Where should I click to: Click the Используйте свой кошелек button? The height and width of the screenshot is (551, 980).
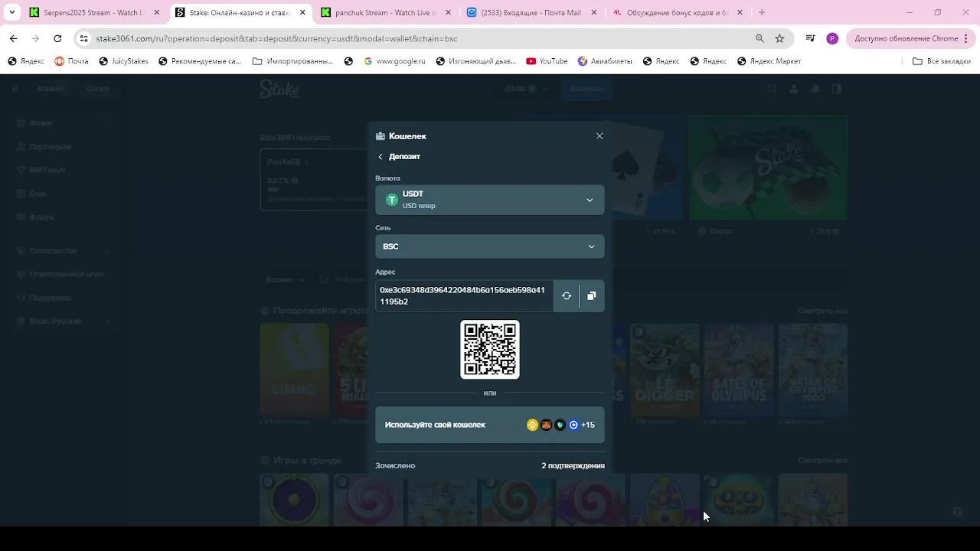point(490,425)
